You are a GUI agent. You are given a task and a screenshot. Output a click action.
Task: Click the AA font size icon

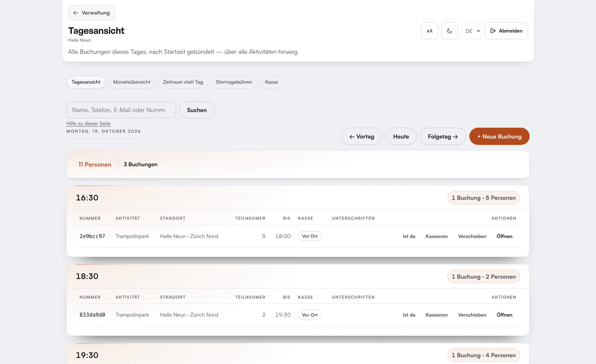tap(429, 31)
